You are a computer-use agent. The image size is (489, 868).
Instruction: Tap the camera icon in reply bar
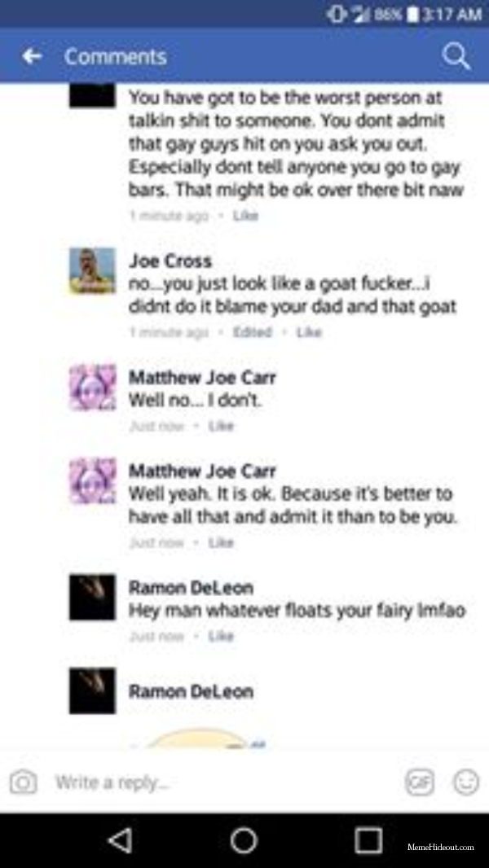point(24,783)
